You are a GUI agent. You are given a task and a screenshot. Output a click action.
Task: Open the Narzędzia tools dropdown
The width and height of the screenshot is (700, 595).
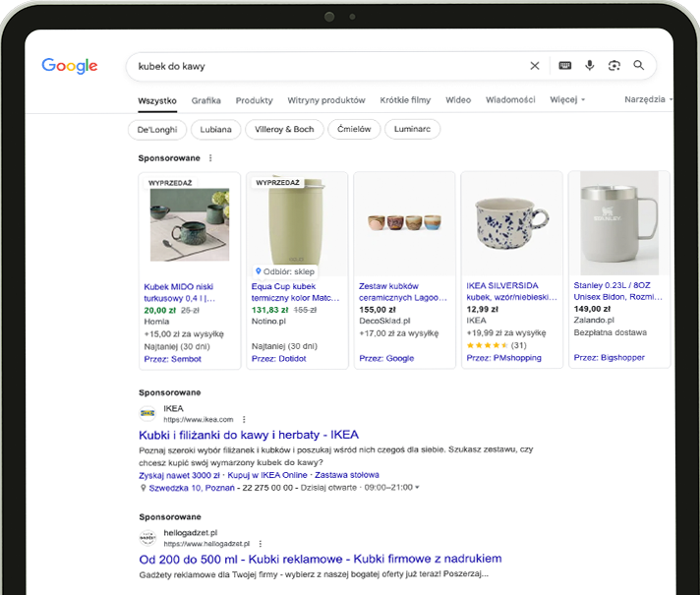pyautogui.click(x=648, y=99)
